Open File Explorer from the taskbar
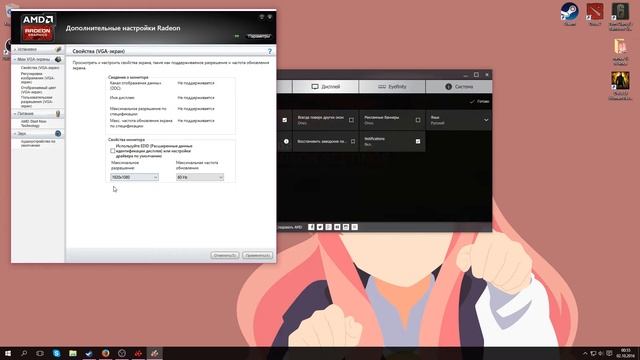The image size is (640, 360). pyautogui.click(x=73, y=353)
